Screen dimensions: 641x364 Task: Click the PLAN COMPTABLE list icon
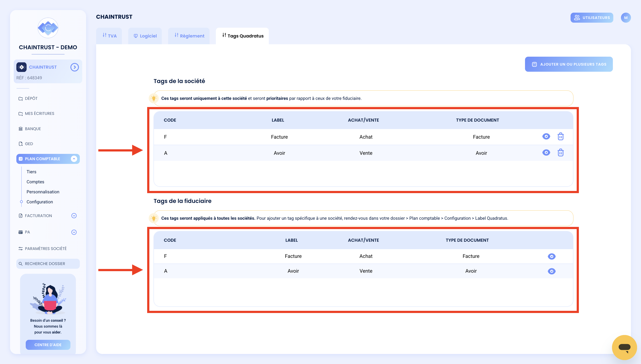[20, 159]
